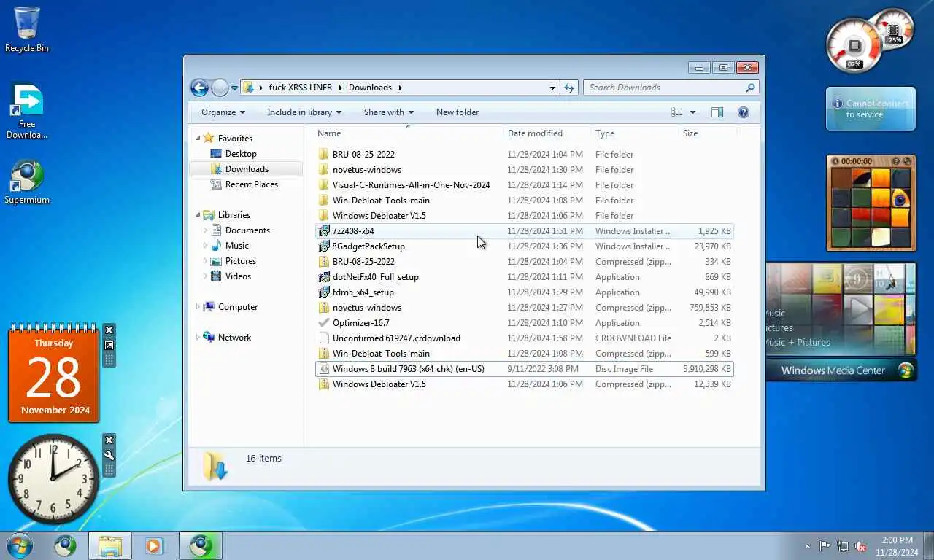The height and width of the screenshot is (560, 934).
Task: Select the Optimizer-16.7 application
Action: tap(525, 323)
